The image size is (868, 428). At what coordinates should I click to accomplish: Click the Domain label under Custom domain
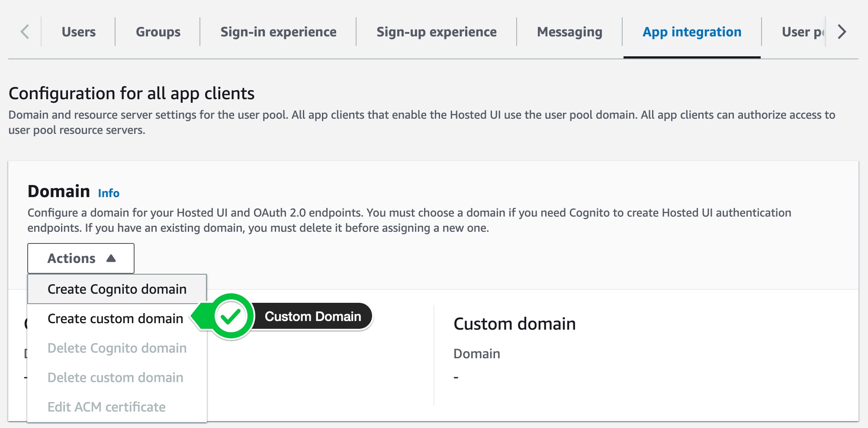point(476,353)
